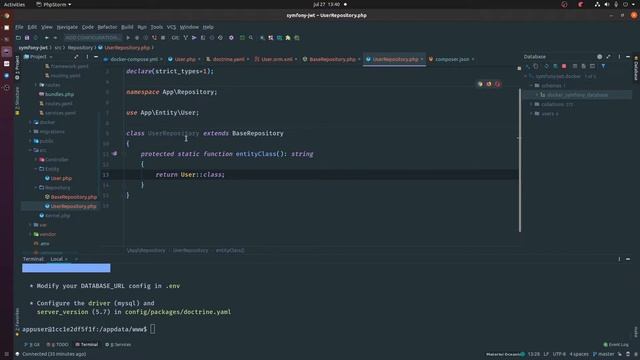
Task: Click the override gutter icon on line 11
Action: coord(115,154)
